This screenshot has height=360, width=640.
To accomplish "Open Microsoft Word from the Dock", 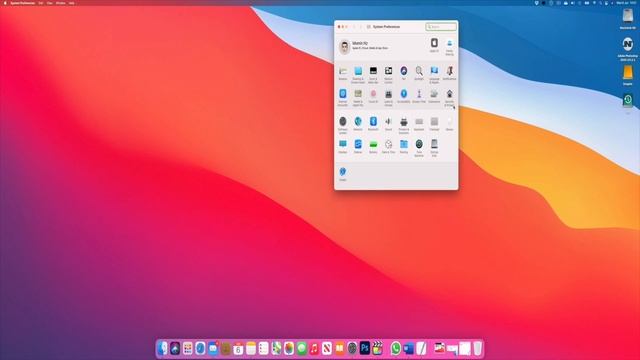I will pos(408,348).
